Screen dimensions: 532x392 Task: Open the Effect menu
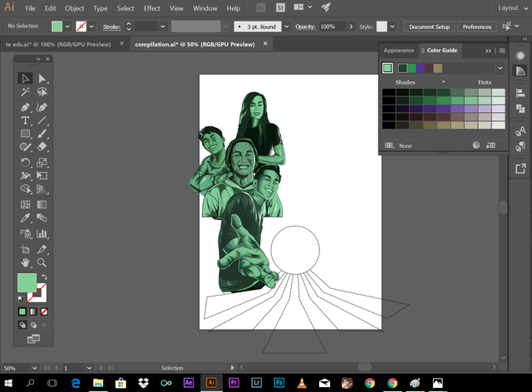(x=151, y=7)
